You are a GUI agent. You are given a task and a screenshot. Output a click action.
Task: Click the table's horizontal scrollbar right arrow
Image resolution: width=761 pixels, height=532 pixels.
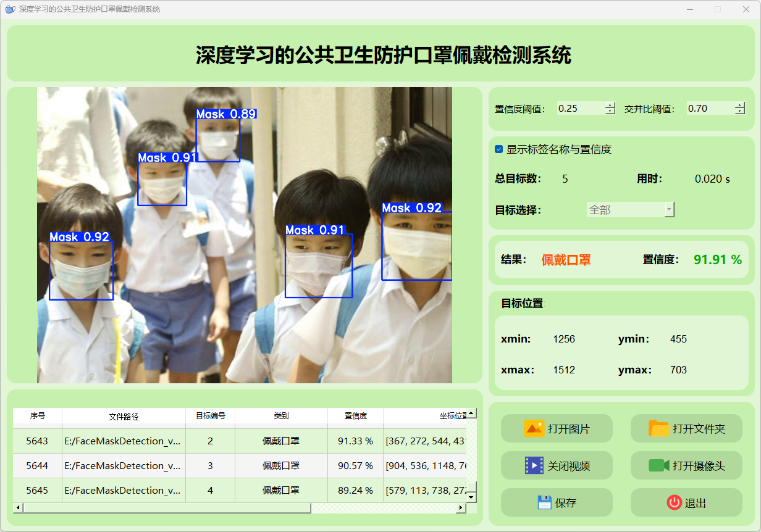click(460, 508)
